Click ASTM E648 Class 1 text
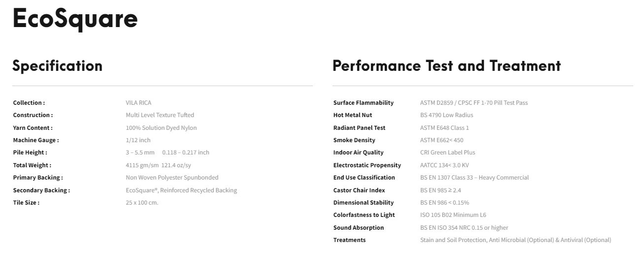644x273 pixels. point(444,128)
